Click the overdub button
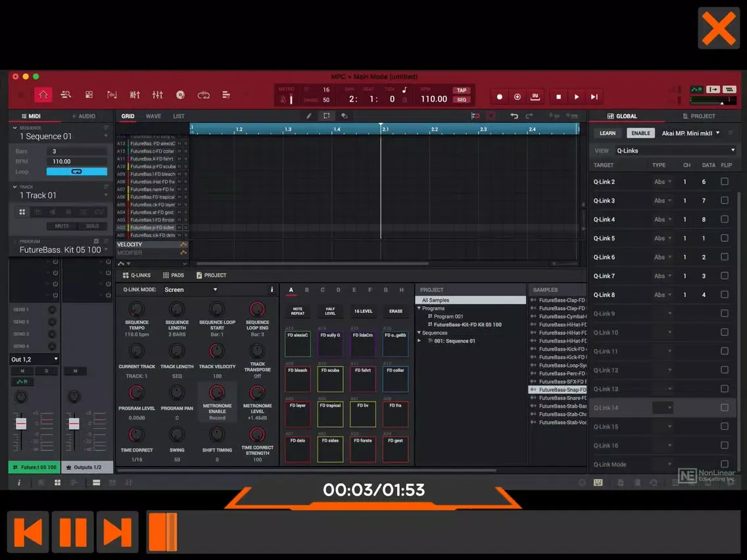This screenshot has height=560, width=747. point(518,97)
